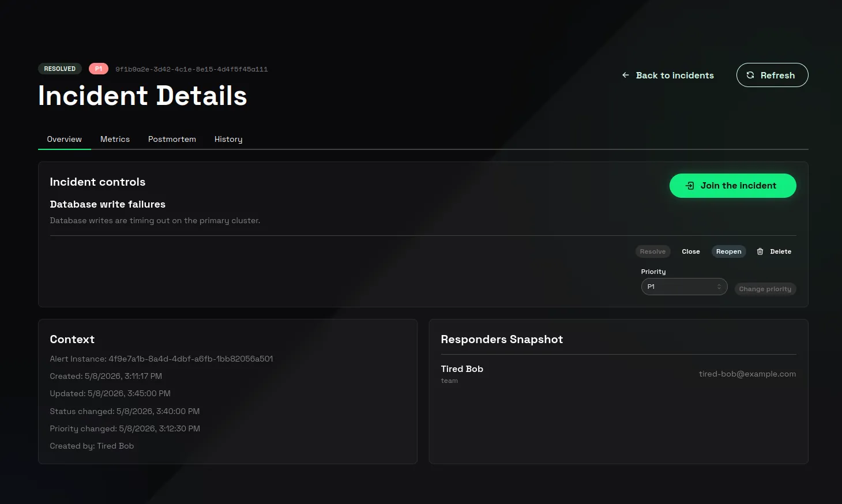Click tired-bob@example.com email
This screenshot has height=504, width=842.
747,374
